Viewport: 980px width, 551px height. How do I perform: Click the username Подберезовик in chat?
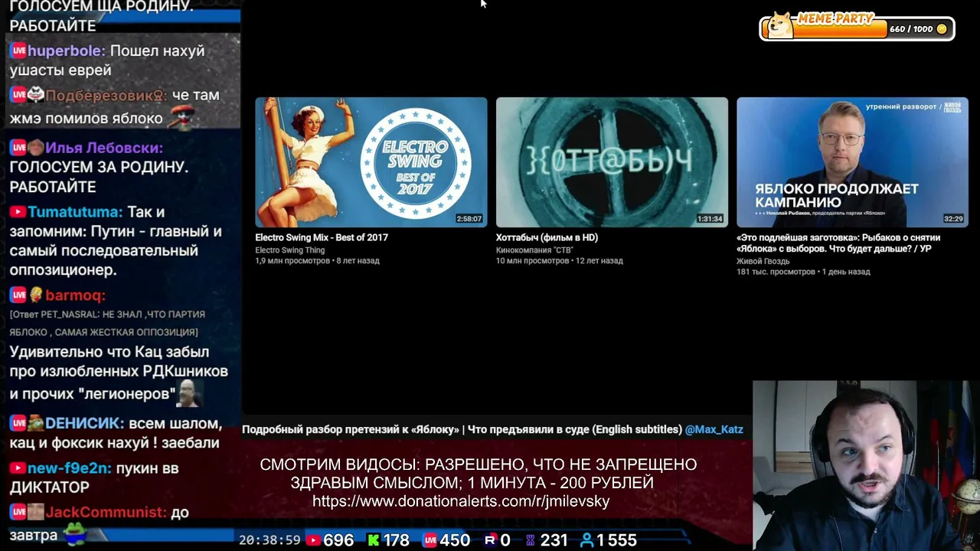coord(106,96)
